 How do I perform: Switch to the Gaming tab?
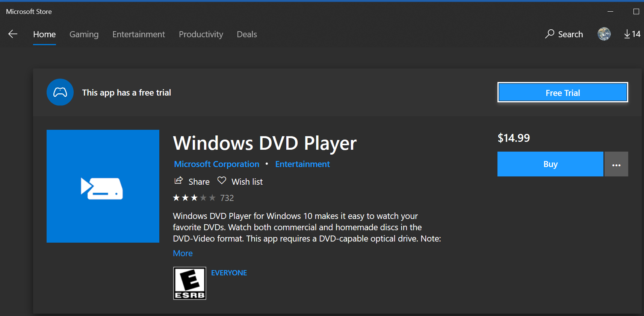coord(84,35)
